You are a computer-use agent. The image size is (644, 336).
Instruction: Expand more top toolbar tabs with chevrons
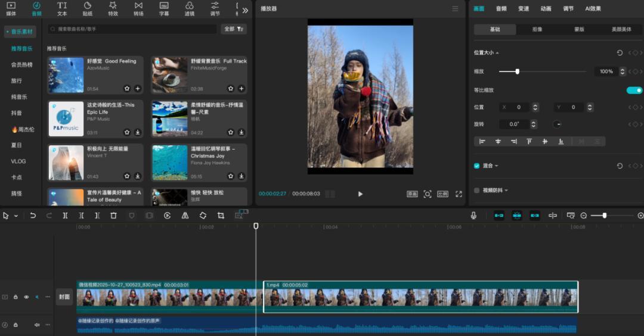pyautogui.click(x=245, y=10)
